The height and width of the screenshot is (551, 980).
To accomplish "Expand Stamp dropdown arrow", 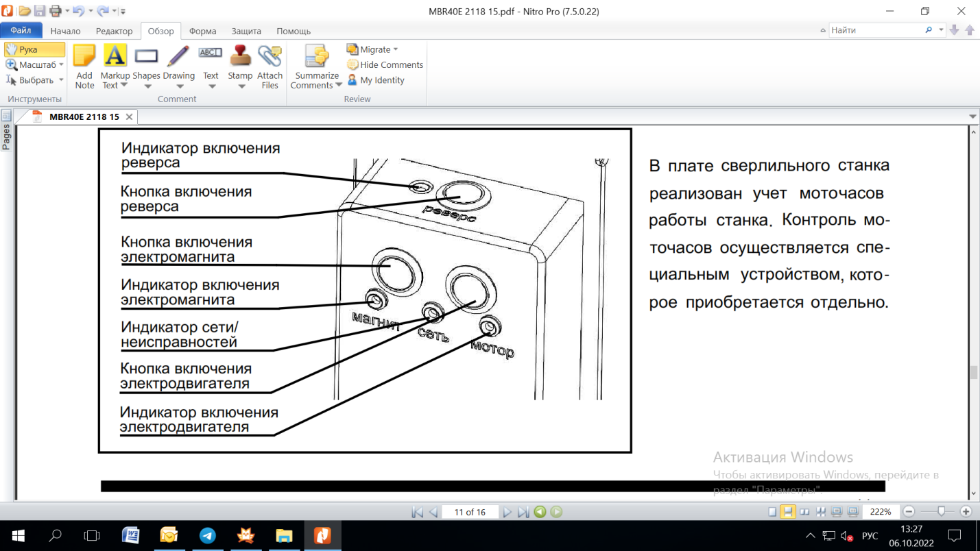I will [241, 86].
